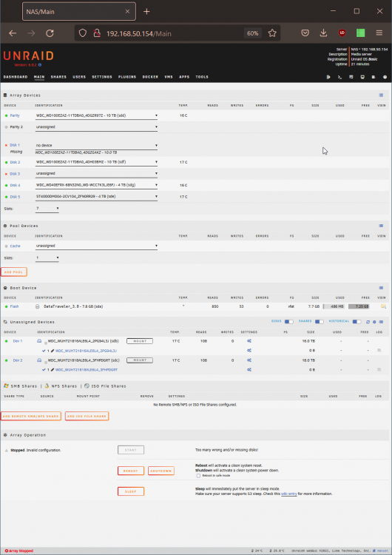Screen dimensions: 392x555
Task: Open the Plugins tab
Action: (x=127, y=77)
